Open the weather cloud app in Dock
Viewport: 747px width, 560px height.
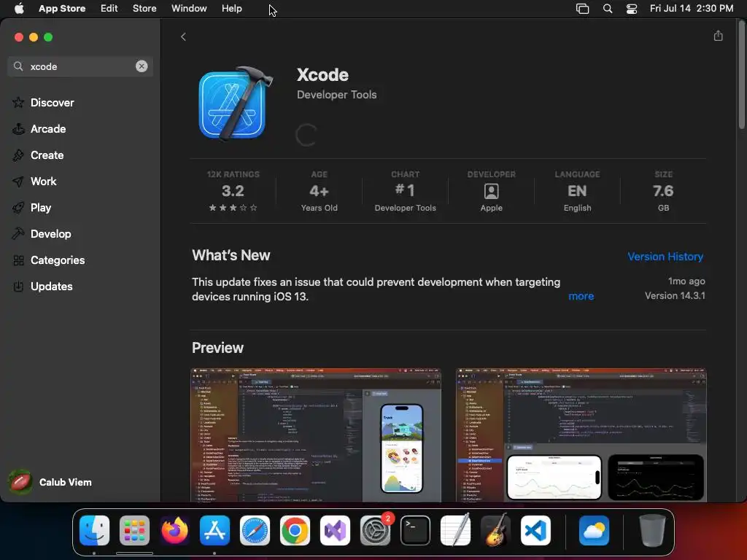[594, 530]
